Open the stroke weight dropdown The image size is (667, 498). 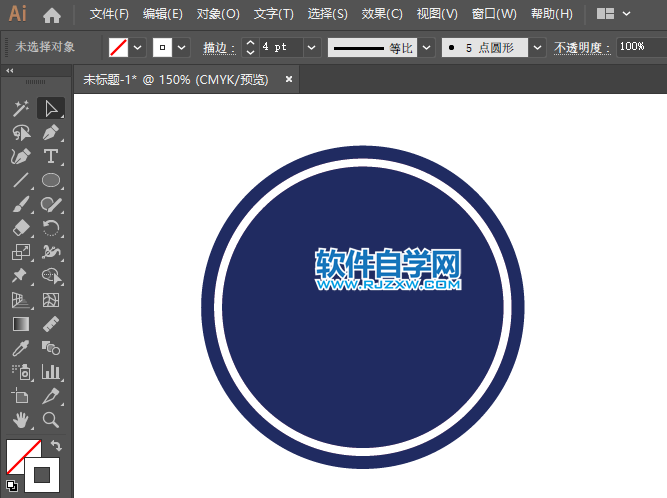[311, 47]
